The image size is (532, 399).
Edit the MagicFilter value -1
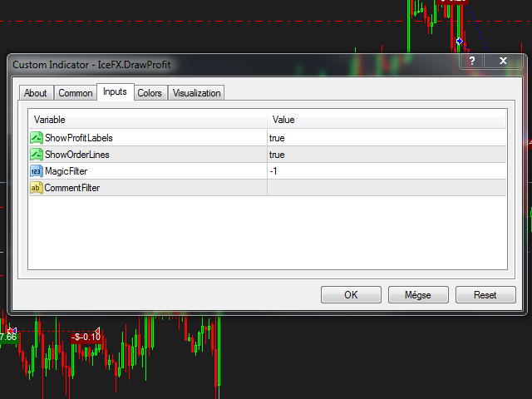(x=387, y=171)
